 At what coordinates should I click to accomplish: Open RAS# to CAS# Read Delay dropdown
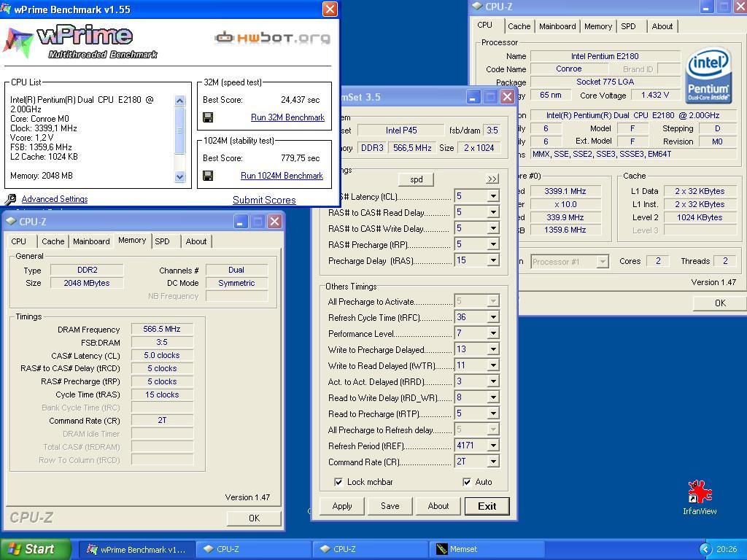pyautogui.click(x=493, y=212)
